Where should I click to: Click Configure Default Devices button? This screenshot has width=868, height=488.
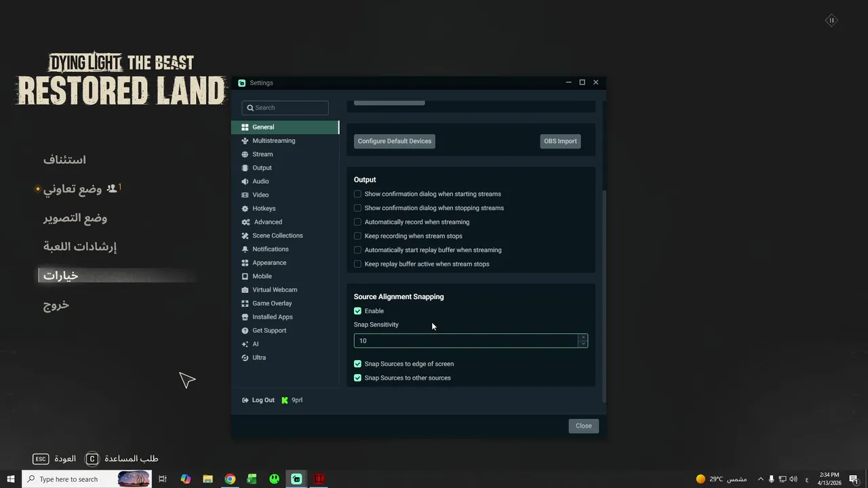395,141
